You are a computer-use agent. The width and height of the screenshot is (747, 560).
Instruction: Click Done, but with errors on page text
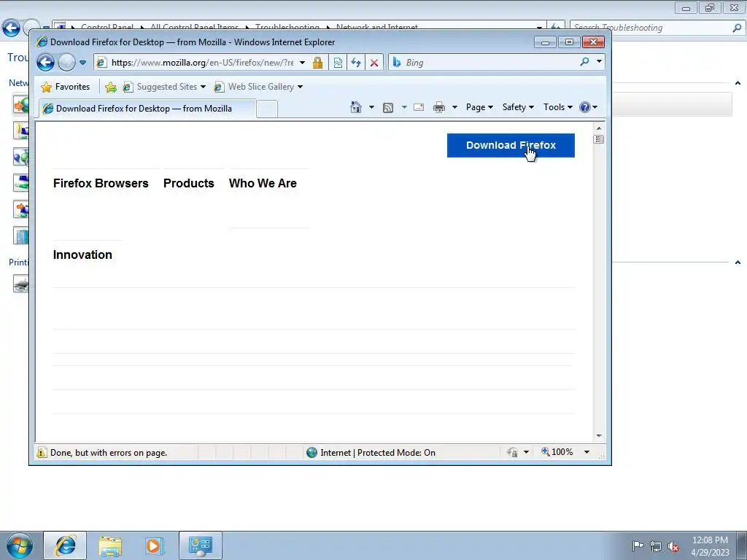point(109,453)
